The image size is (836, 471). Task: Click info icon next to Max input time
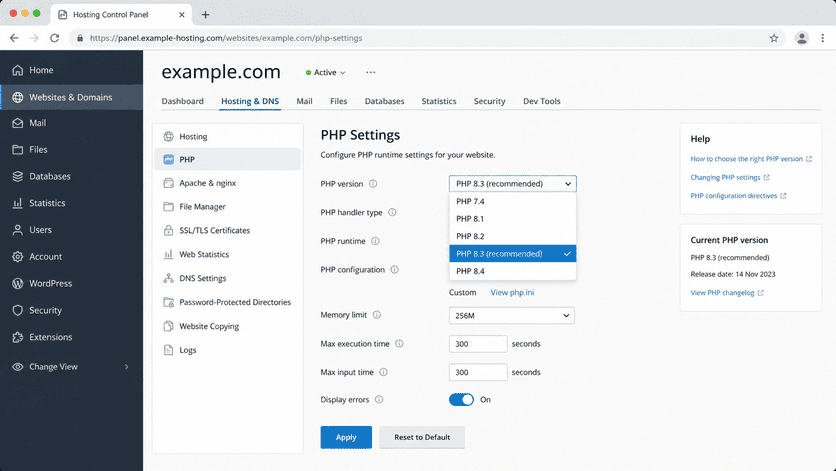tap(383, 372)
